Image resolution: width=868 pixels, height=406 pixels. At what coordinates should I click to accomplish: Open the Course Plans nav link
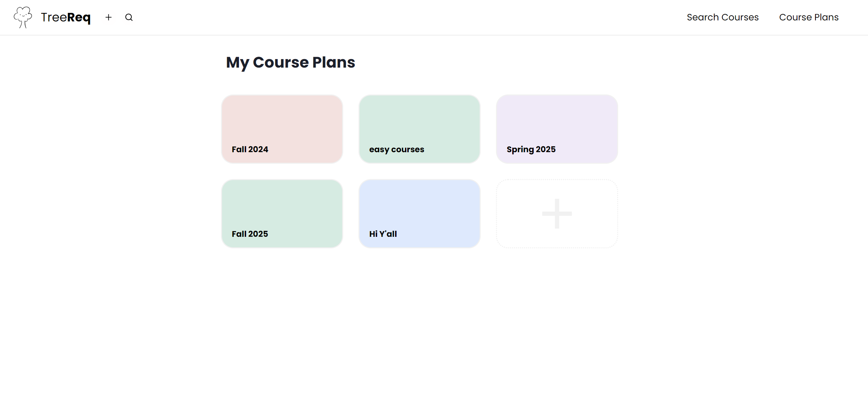pyautogui.click(x=809, y=17)
